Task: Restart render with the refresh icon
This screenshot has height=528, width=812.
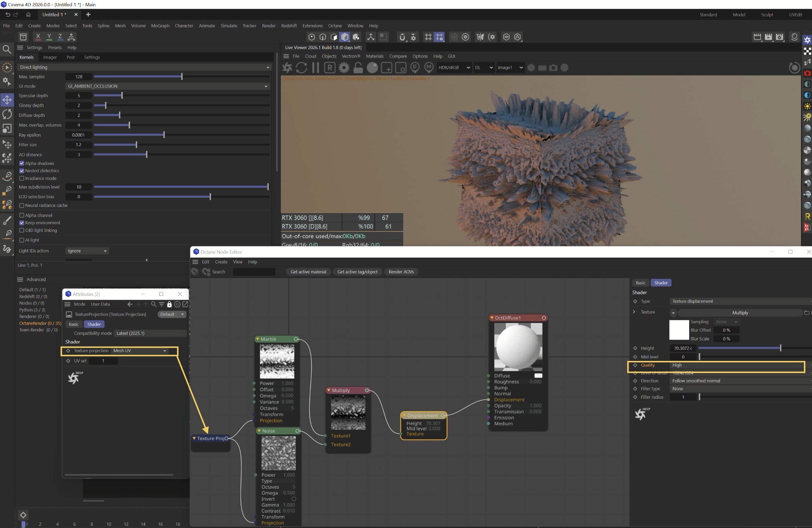Action: point(301,68)
